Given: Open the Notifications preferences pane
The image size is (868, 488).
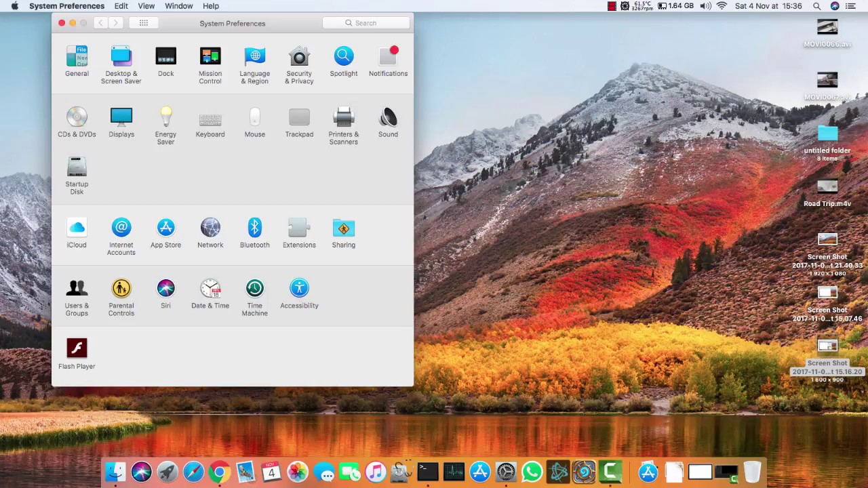Looking at the screenshot, I should (x=388, y=61).
